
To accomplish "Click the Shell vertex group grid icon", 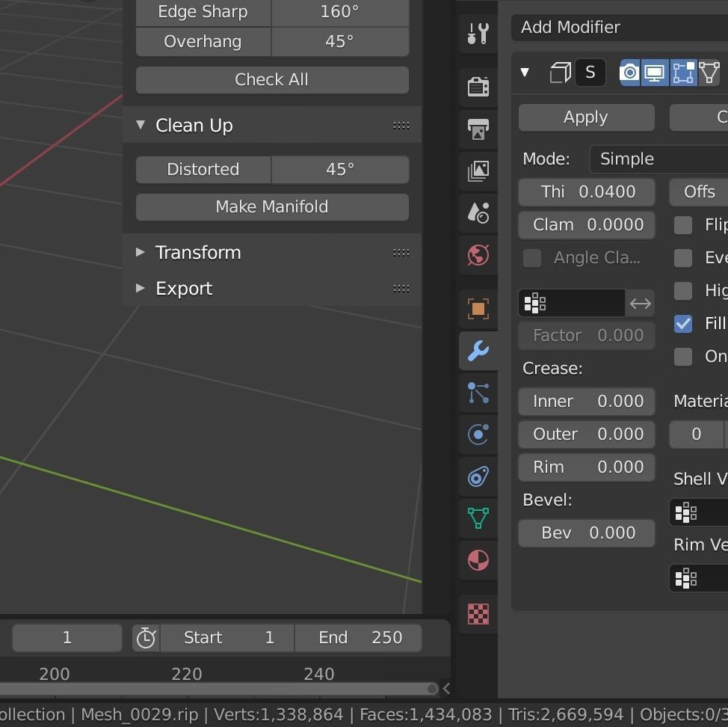I will 685,513.
